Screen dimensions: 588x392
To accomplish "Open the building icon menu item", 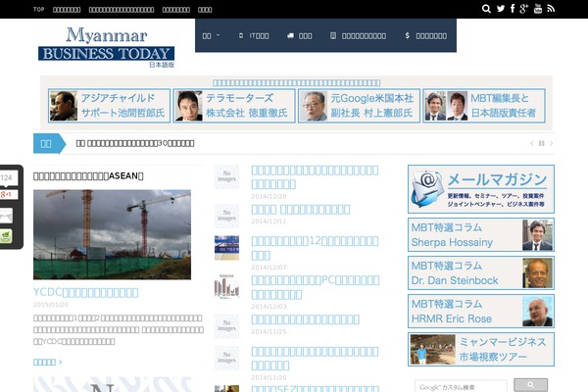I will pyautogui.click(x=358, y=36).
